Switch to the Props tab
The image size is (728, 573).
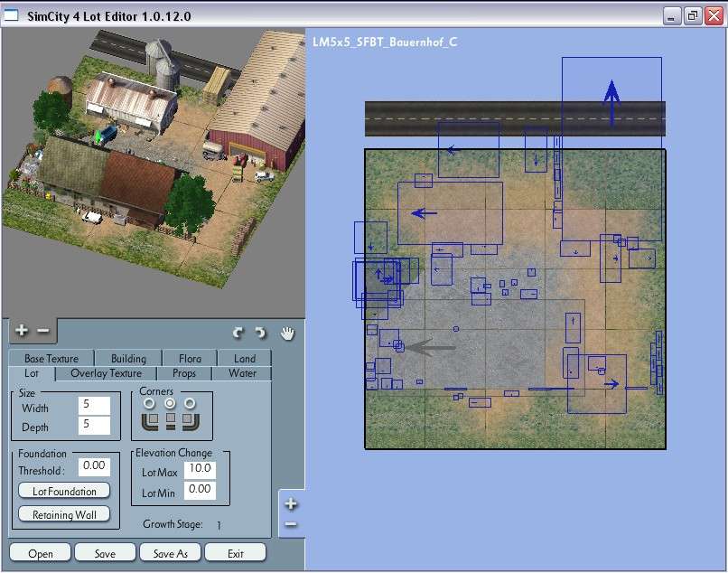(184, 373)
